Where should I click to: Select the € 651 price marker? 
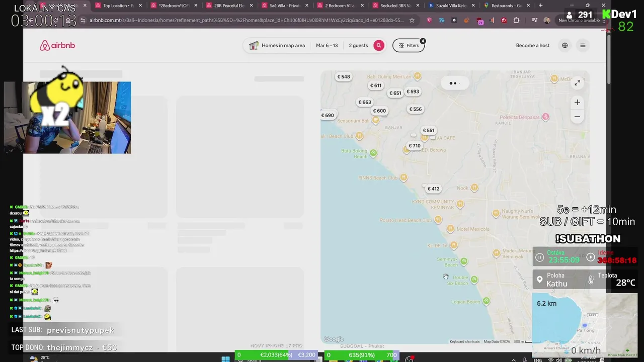click(x=395, y=93)
